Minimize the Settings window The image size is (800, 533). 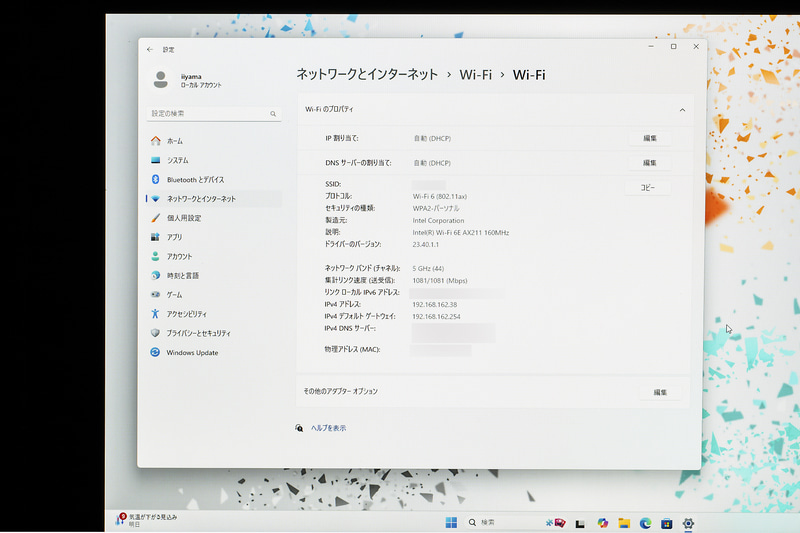(x=651, y=46)
